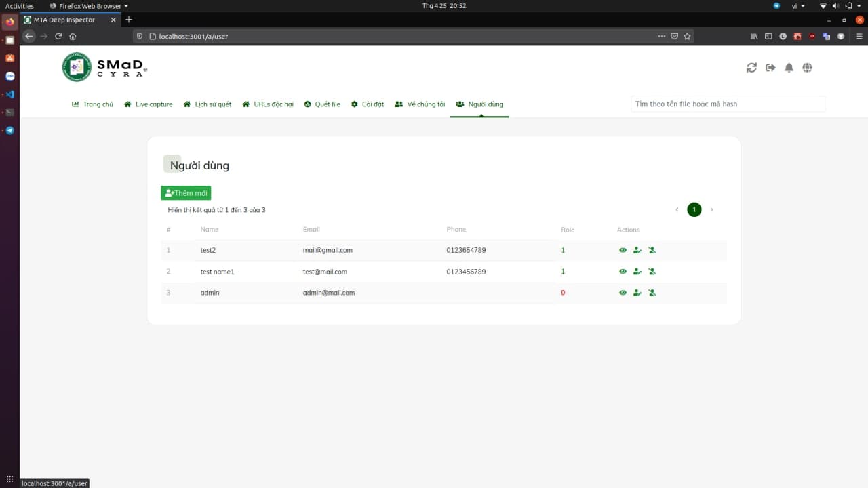Edit the admin user
The image size is (868, 488).
click(637, 293)
